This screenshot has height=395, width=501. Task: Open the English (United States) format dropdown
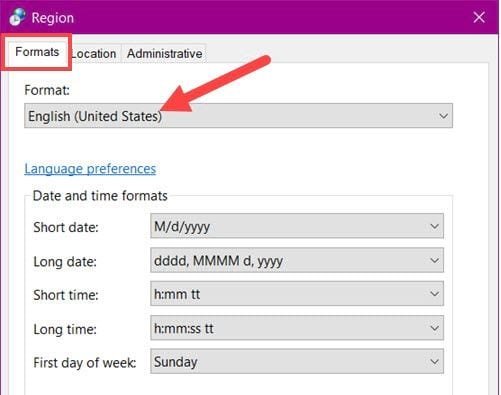(x=238, y=116)
